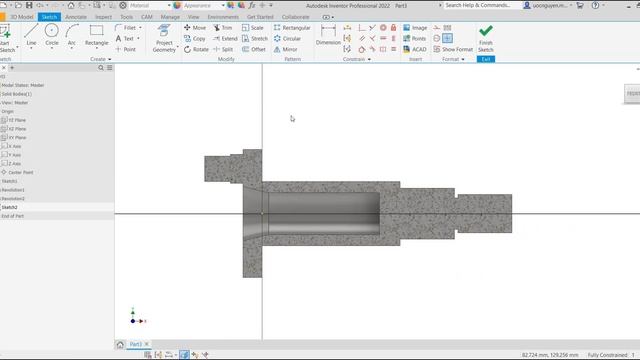Screen dimensions: 640x360
Task: Click the Dimension tool
Action: (x=328, y=35)
